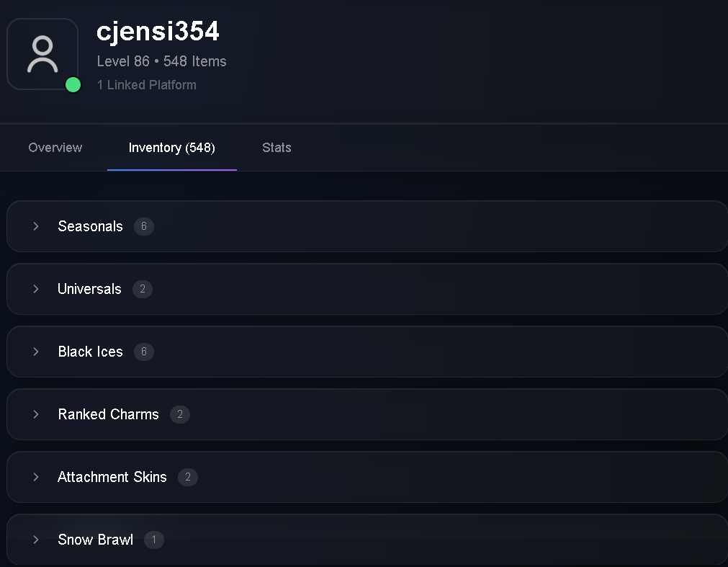The image size is (728, 567).
Task: Click the Level 86 • 548 Items text
Action: point(161,61)
